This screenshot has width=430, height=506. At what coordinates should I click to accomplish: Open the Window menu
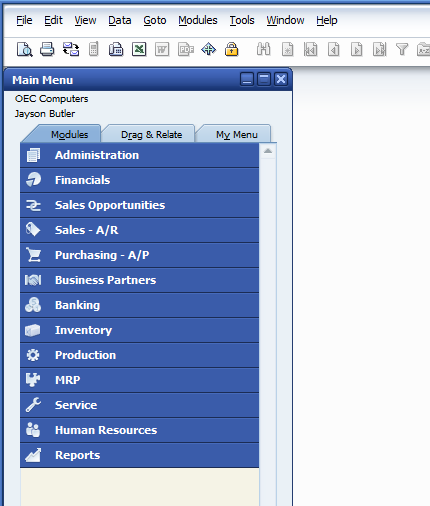pyautogui.click(x=285, y=20)
